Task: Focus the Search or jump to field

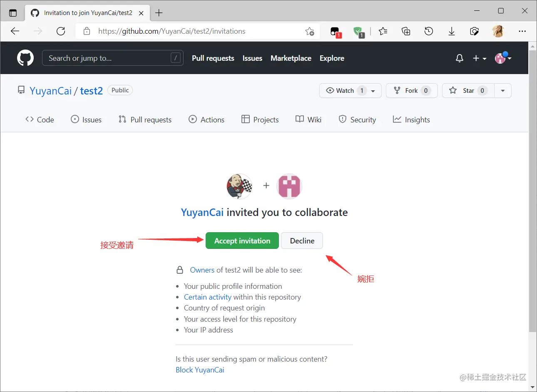Action: tap(113, 58)
